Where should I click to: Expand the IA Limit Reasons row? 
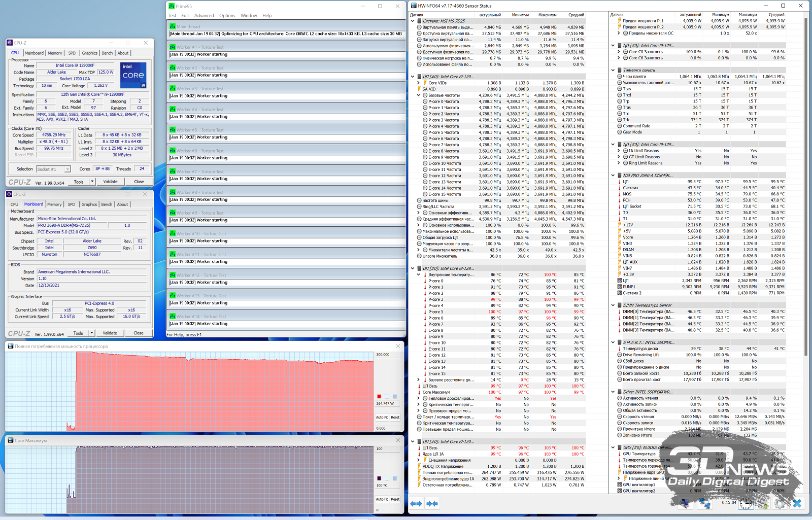coord(619,151)
